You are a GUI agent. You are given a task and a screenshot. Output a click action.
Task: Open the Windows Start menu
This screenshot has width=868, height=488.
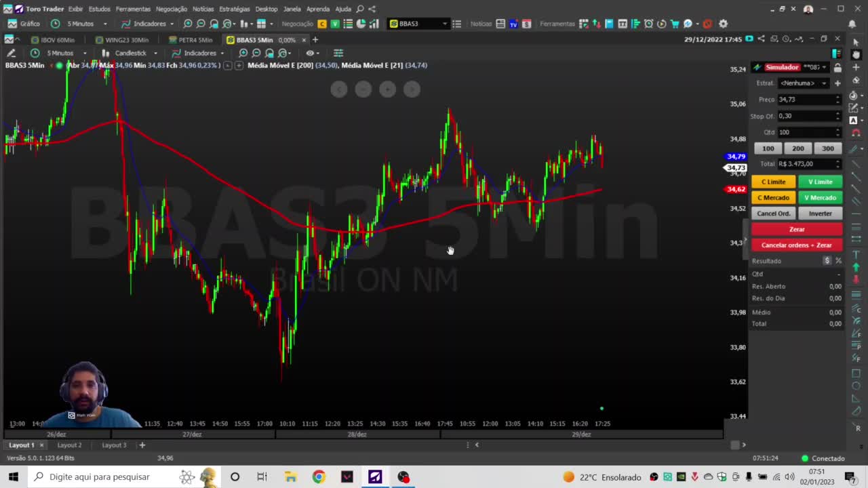(14, 477)
